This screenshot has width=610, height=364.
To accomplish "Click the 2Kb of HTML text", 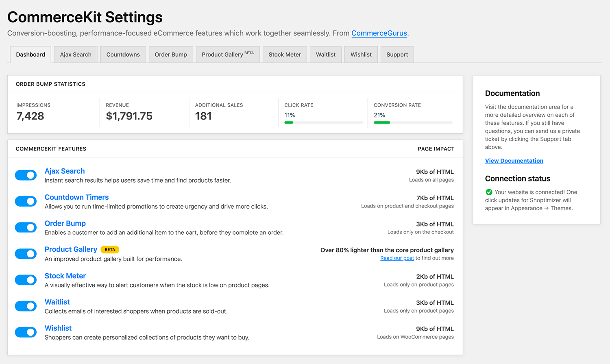I will (435, 277).
